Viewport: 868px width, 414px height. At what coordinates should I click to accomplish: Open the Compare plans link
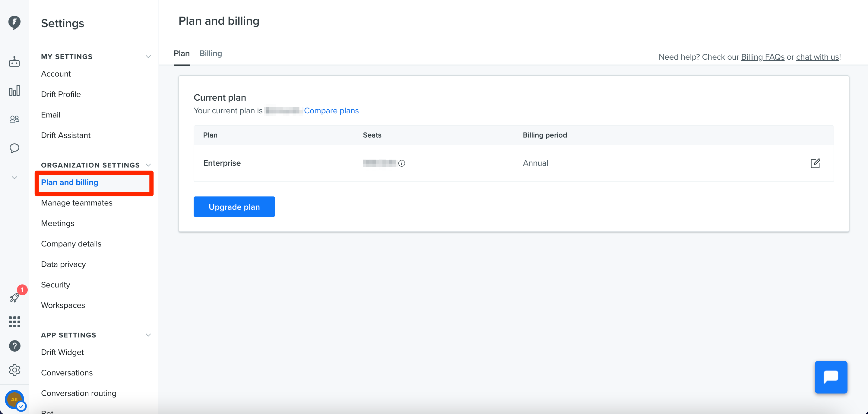[x=331, y=110]
